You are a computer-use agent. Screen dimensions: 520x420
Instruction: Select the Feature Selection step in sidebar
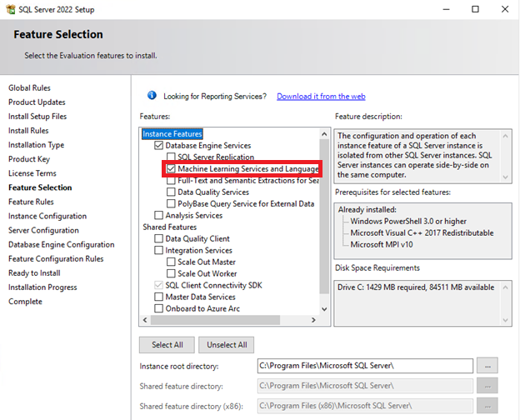(x=40, y=187)
